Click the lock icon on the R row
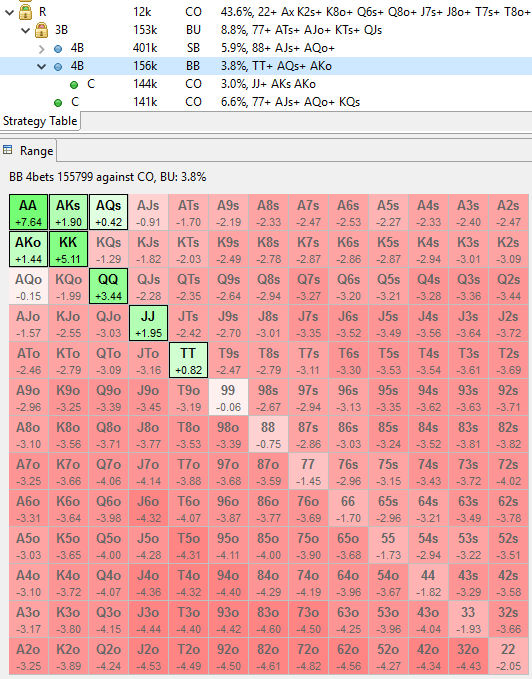Image resolution: width=532 pixels, height=679 pixels. (x=26, y=12)
